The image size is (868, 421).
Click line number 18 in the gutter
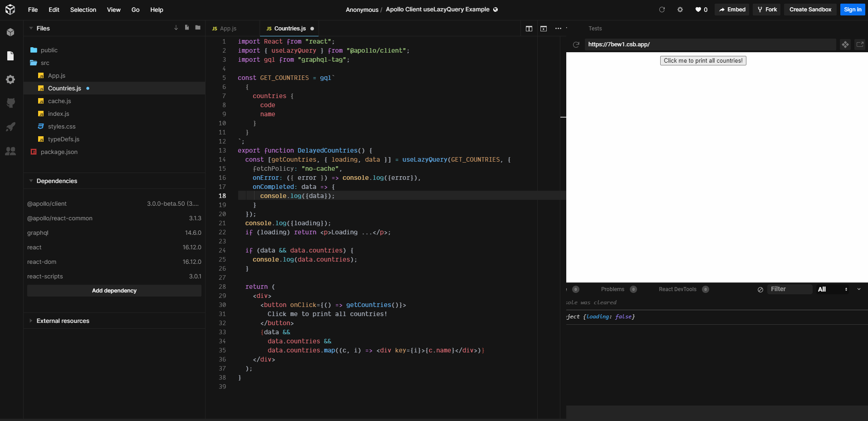(x=222, y=196)
